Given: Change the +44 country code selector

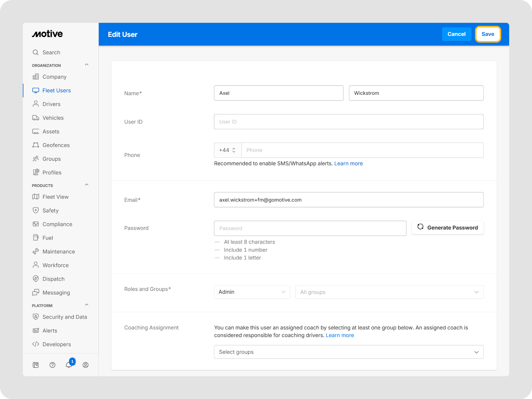Looking at the screenshot, I should 227,150.
